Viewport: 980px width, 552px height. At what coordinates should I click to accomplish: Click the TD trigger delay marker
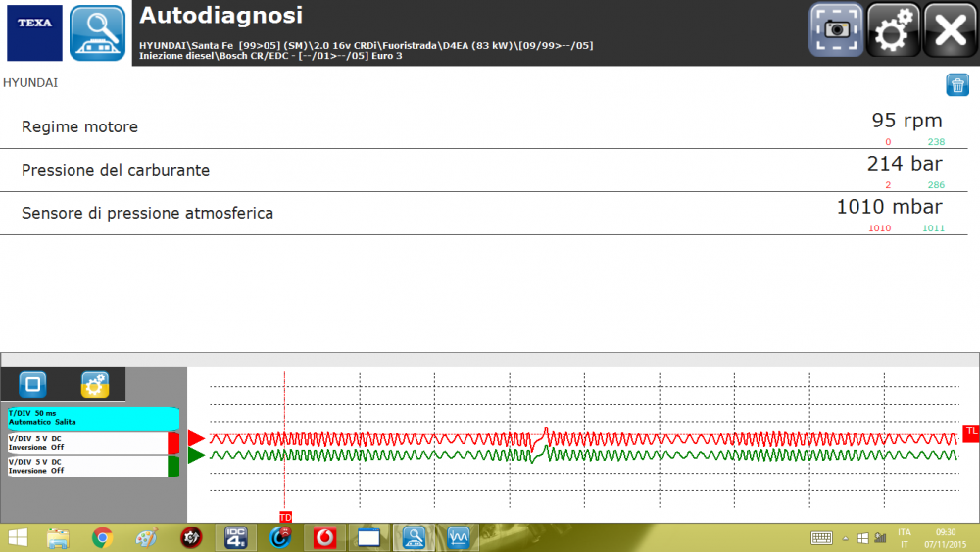click(285, 517)
